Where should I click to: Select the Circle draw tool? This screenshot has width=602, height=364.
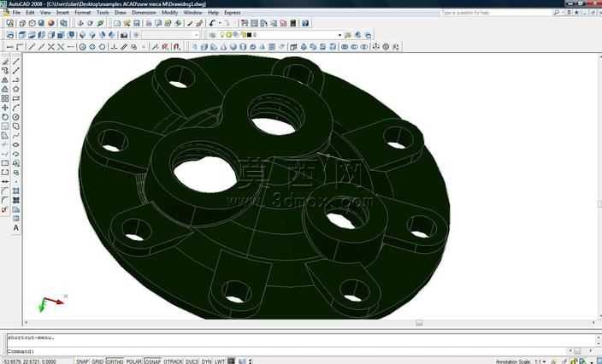click(x=15, y=117)
